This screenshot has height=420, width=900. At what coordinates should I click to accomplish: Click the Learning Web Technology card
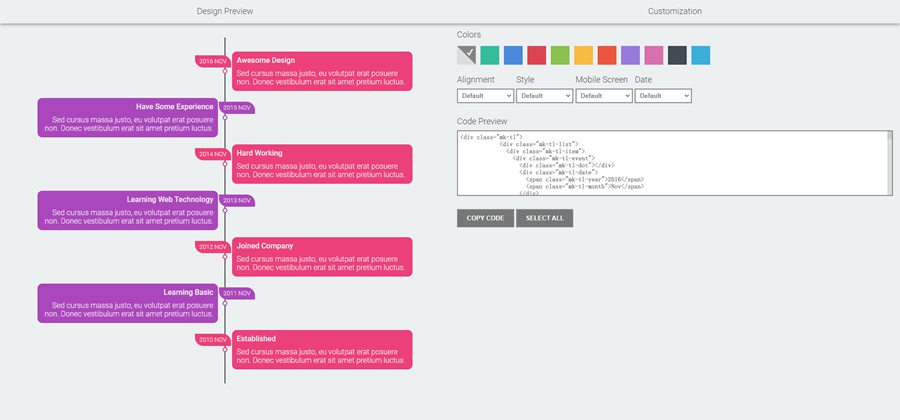pos(127,210)
